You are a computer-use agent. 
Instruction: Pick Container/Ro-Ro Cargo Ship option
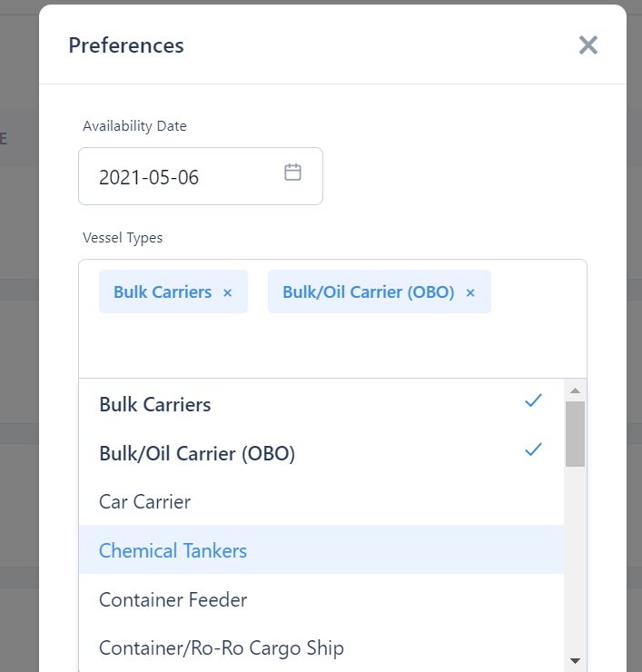[221, 648]
